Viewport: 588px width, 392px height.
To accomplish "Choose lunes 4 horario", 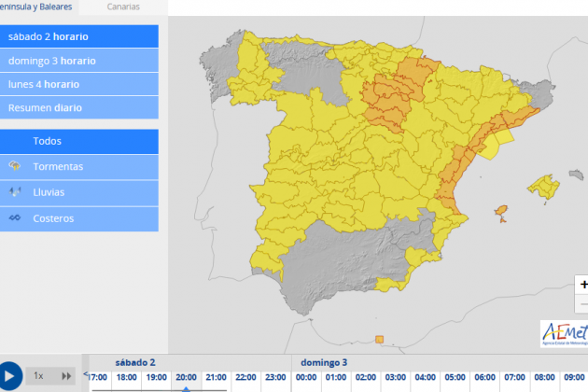I will [x=79, y=84].
